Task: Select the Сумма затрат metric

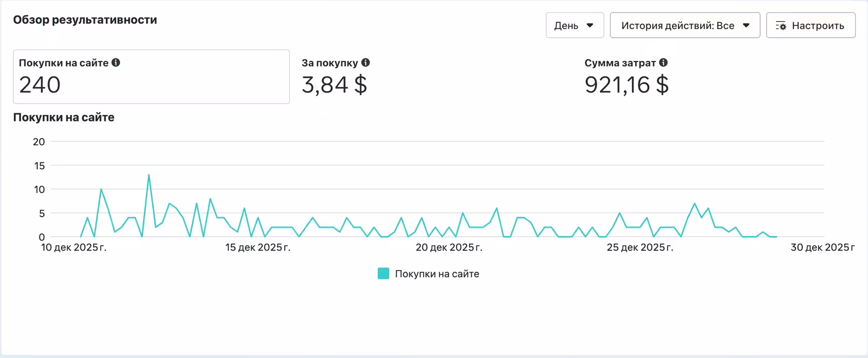Action: point(627,77)
